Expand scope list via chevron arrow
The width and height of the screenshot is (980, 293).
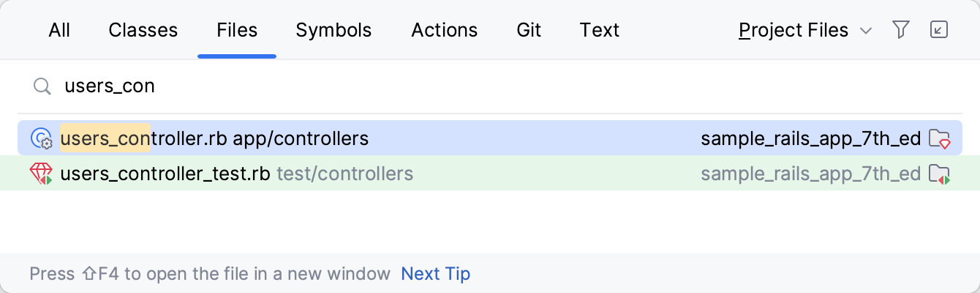pyautogui.click(x=866, y=31)
